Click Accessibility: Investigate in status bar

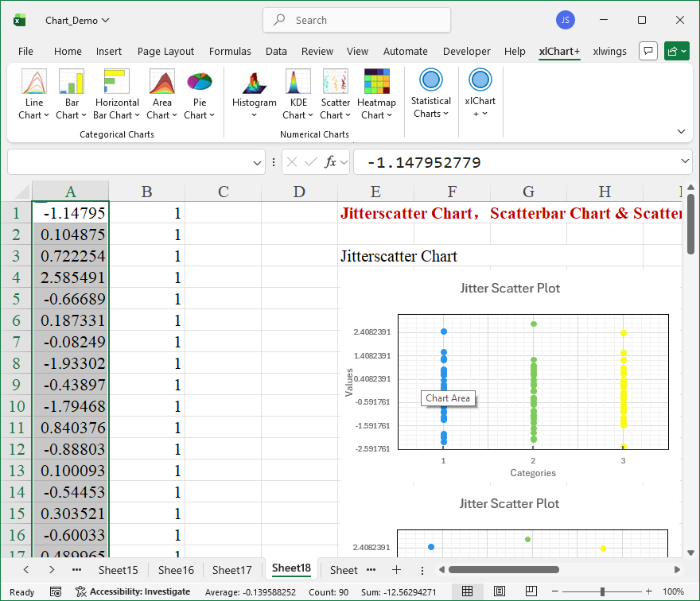[x=133, y=591]
